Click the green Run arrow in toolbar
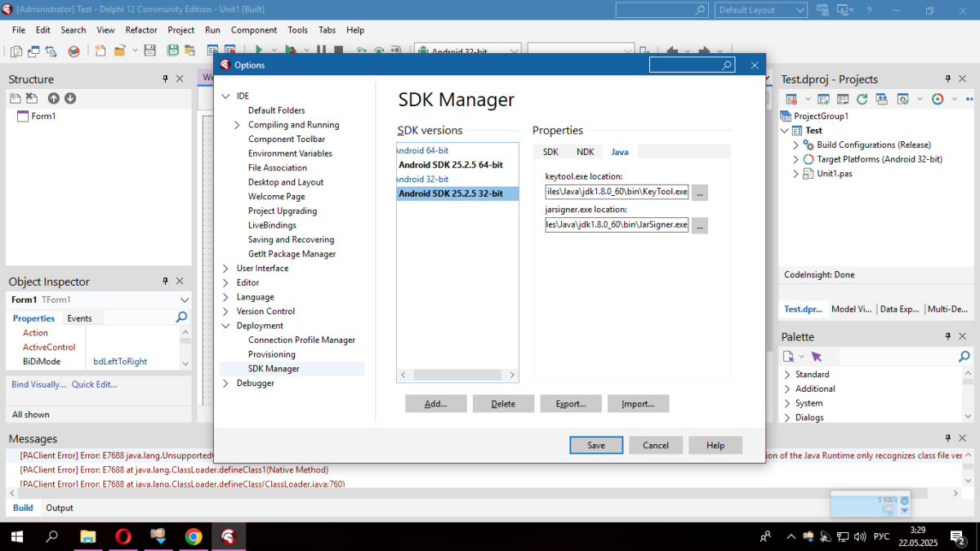The image size is (980, 551). point(259,51)
